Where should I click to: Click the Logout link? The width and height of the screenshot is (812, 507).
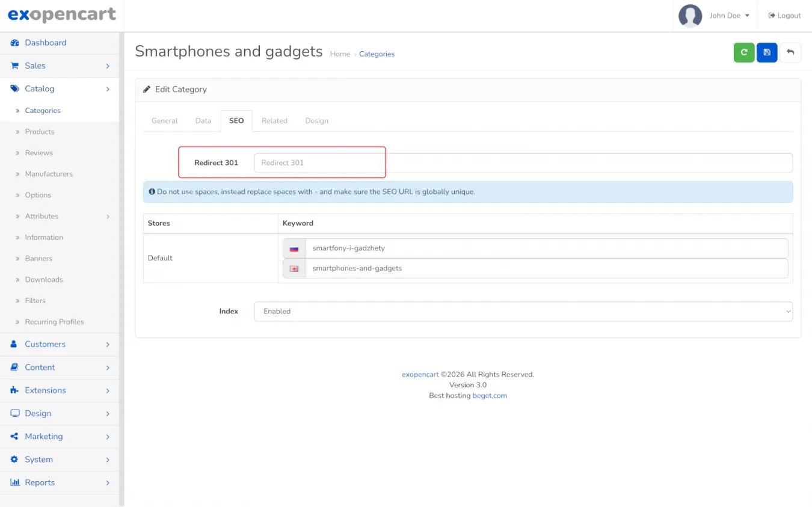point(784,16)
